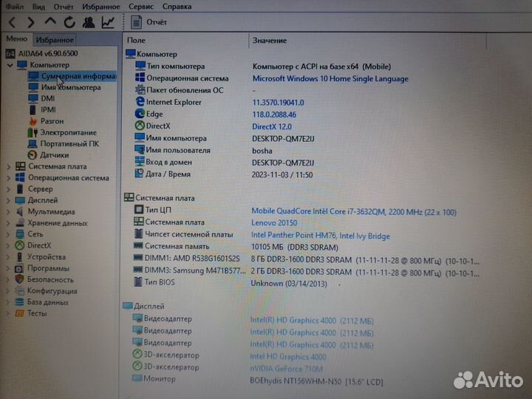Screen dimensions: 532x399
Task: Expand the Мультимедиа tree node
Action: point(9,212)
